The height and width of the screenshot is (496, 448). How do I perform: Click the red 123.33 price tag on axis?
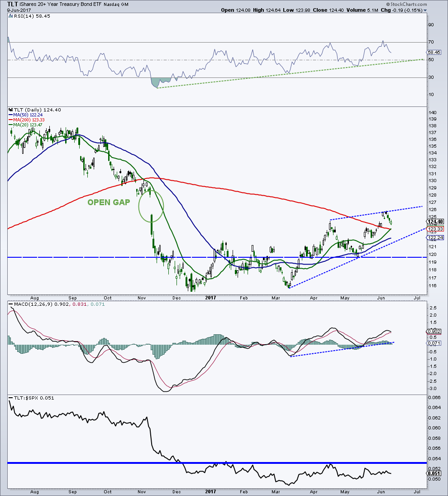click(436, 229)
